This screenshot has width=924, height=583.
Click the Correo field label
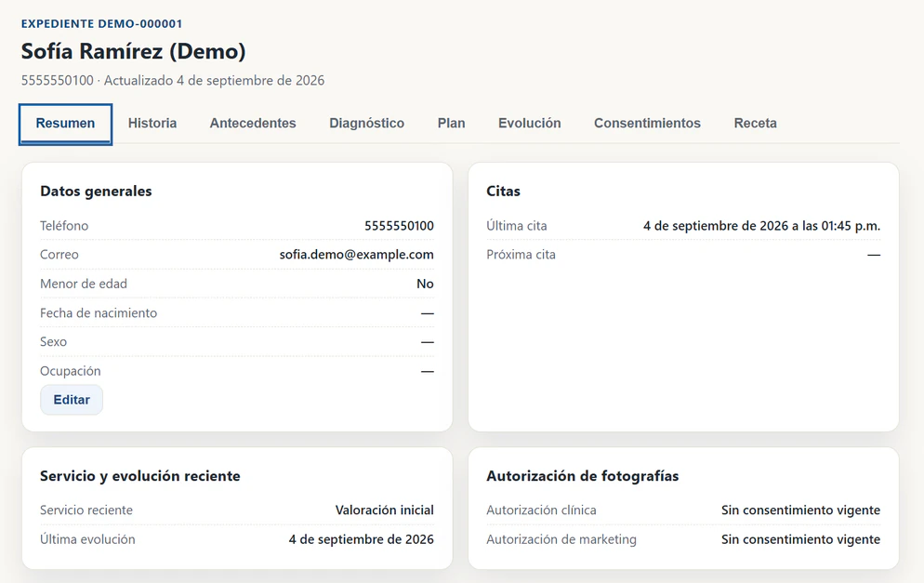point(59,255)
